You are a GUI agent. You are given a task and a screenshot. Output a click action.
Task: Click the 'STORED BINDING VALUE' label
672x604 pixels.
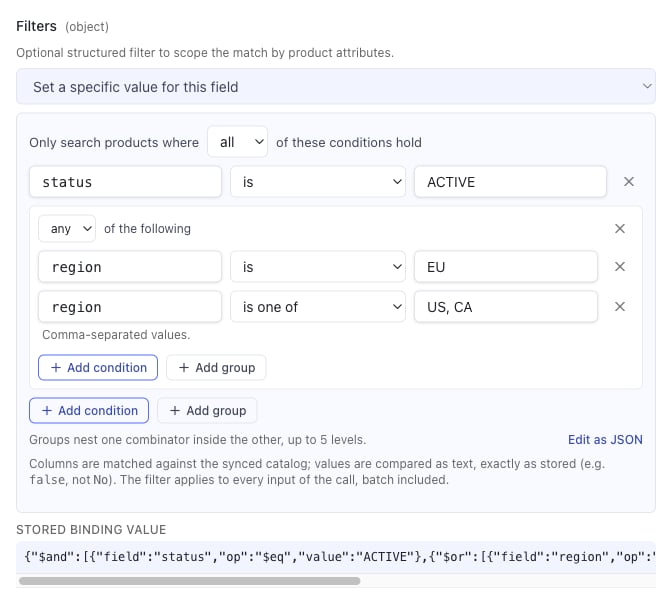point(91,529)
